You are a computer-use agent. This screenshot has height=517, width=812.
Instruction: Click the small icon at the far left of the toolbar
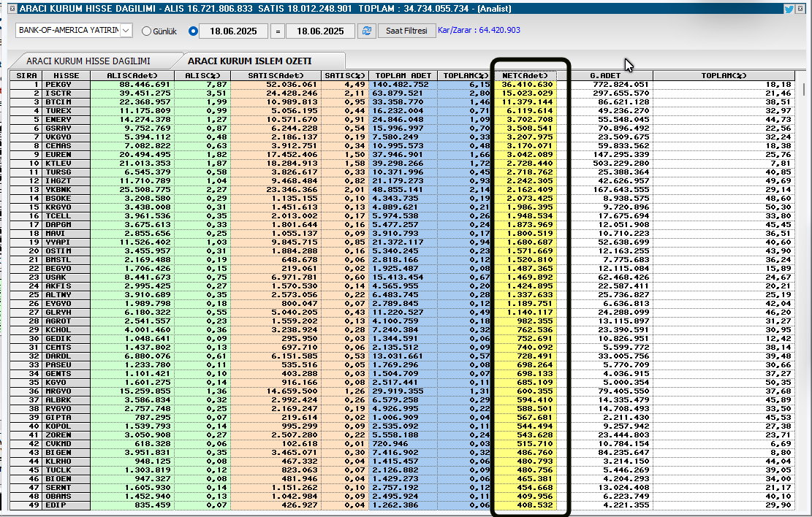[x=13, y=8]
